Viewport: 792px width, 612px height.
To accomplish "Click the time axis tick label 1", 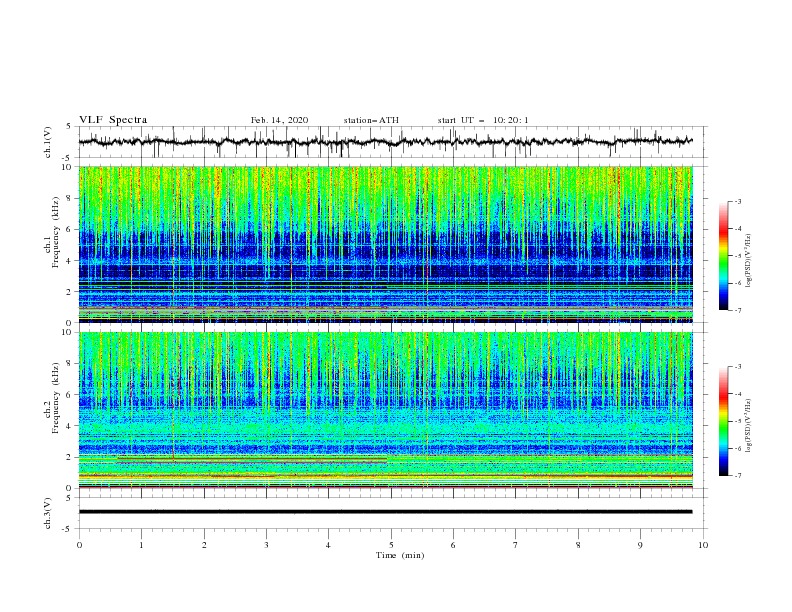I will [x=141, y=545].
